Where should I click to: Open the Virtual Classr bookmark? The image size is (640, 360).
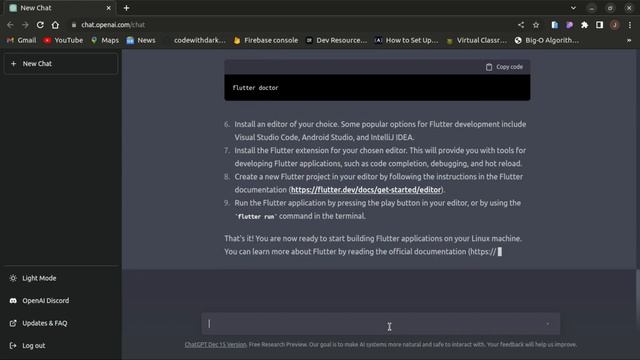476,40
